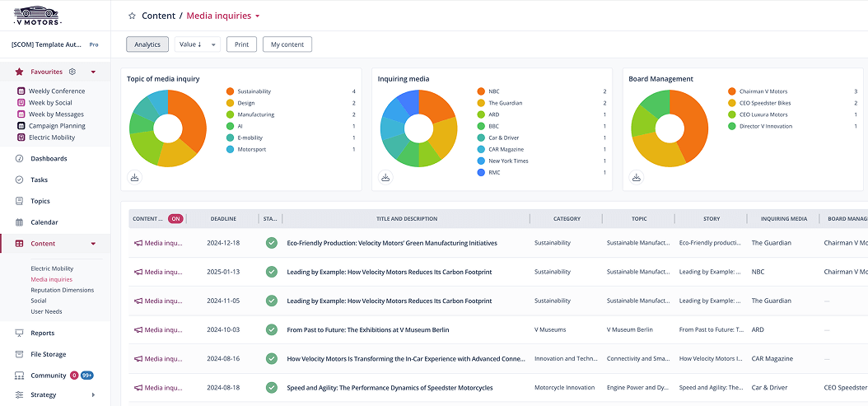Open Electric Mobility submenu item under Content
This screenshot has width=868, height=406.
coord(52,268)
